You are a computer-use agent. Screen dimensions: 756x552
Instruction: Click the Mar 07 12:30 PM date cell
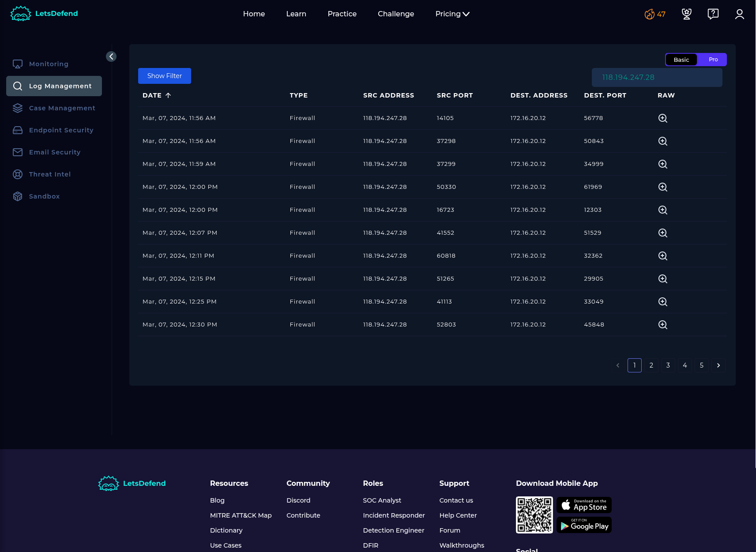(x=180, y=325)
